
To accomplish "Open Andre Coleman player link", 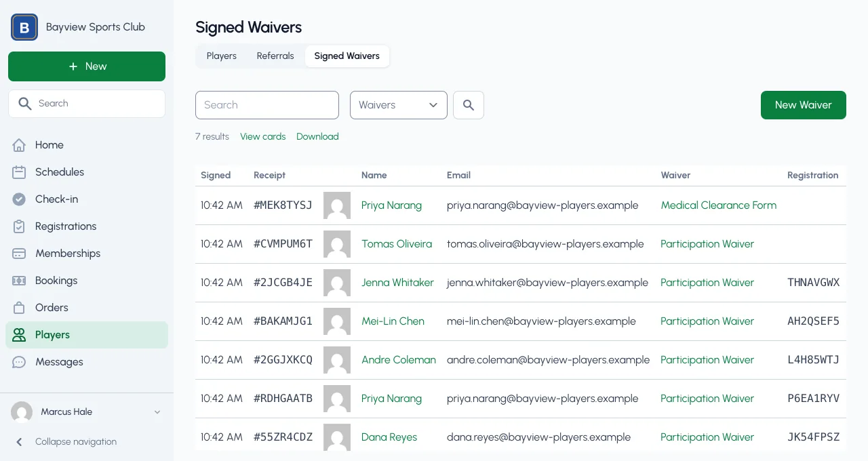I will click(x=399, y=360).
